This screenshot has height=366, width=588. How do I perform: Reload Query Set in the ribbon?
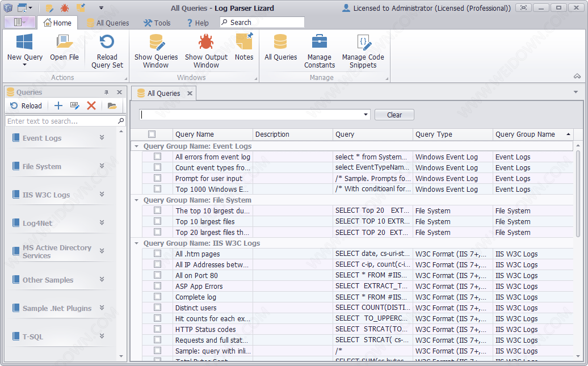pos(107,52)
